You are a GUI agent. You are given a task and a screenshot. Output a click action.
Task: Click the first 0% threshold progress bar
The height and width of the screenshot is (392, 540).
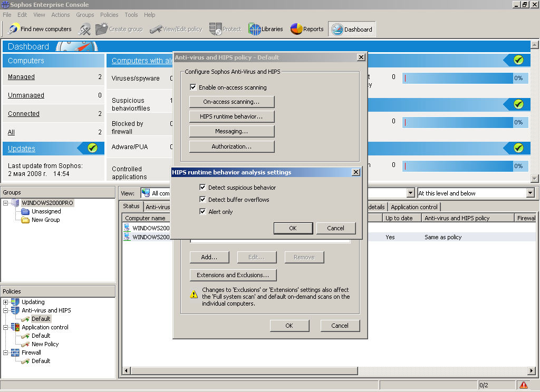pos(465,78)
